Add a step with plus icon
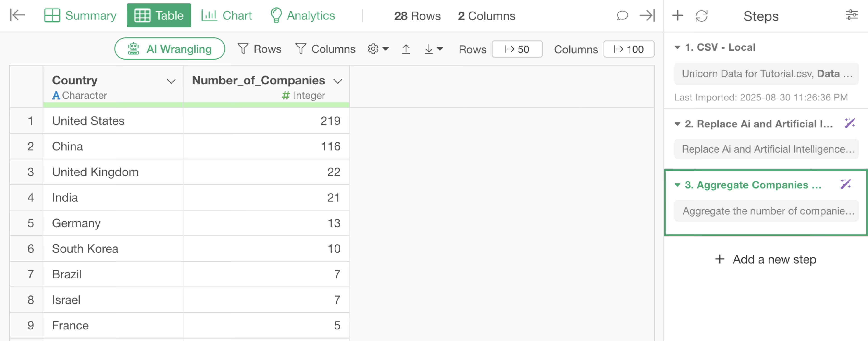Viewport: 868px width, 341px height. coord(677,16)
